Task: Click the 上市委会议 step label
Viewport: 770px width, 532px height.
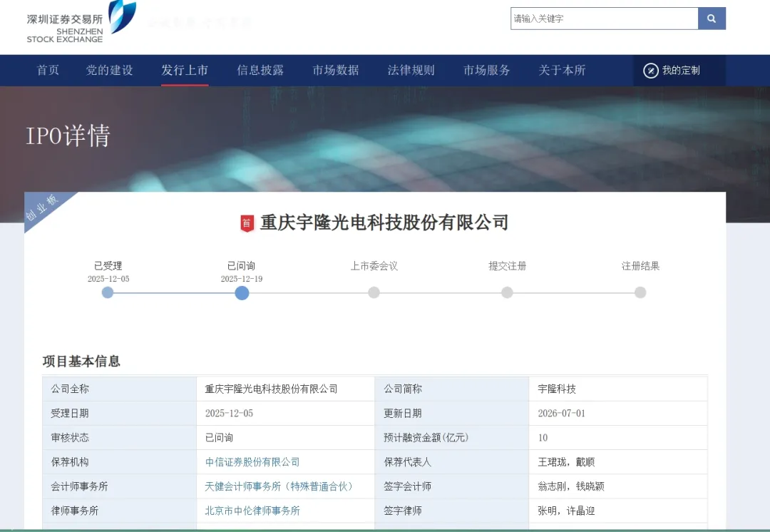Action: pyautogui.click(x=374, y=266)
